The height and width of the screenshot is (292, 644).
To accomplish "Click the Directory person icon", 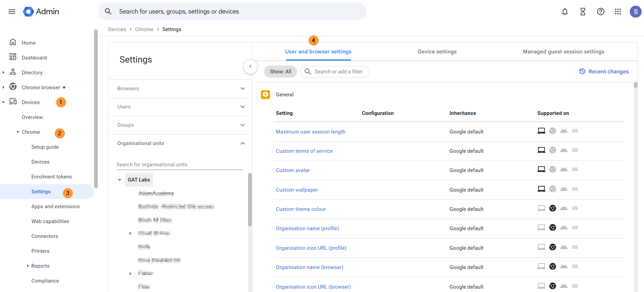I will click(13, 72).
